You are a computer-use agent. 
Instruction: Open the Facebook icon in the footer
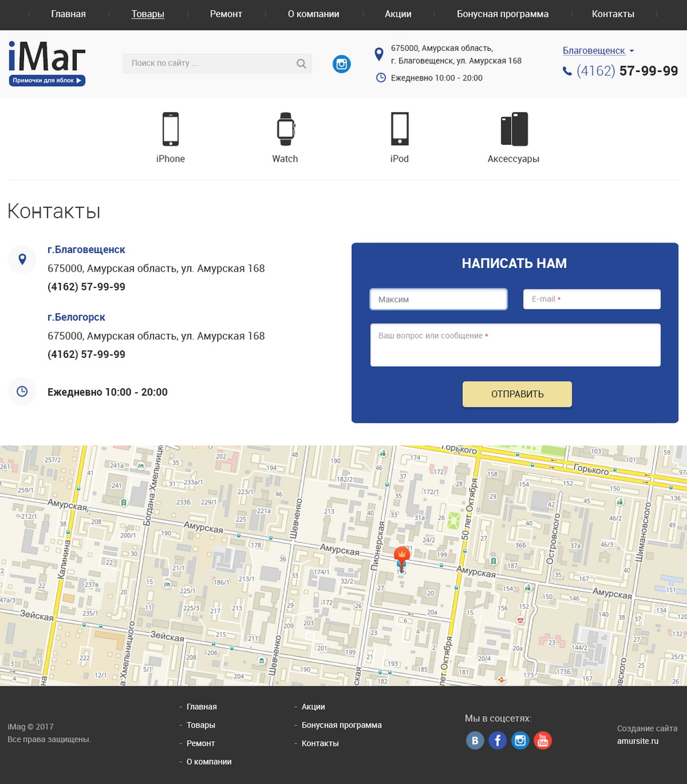[497, 740]
